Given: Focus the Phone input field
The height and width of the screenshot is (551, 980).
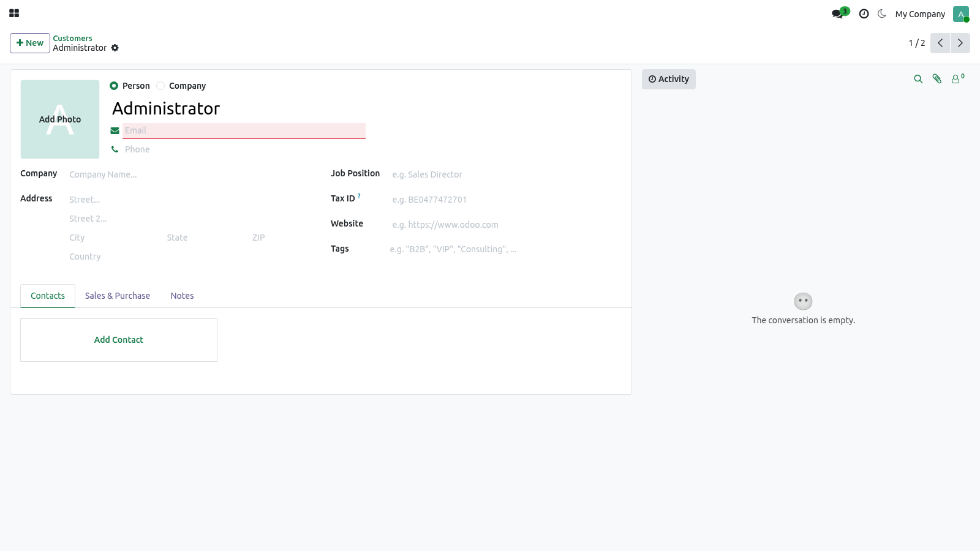Looking at the screenshot, I should pos(244,149).
